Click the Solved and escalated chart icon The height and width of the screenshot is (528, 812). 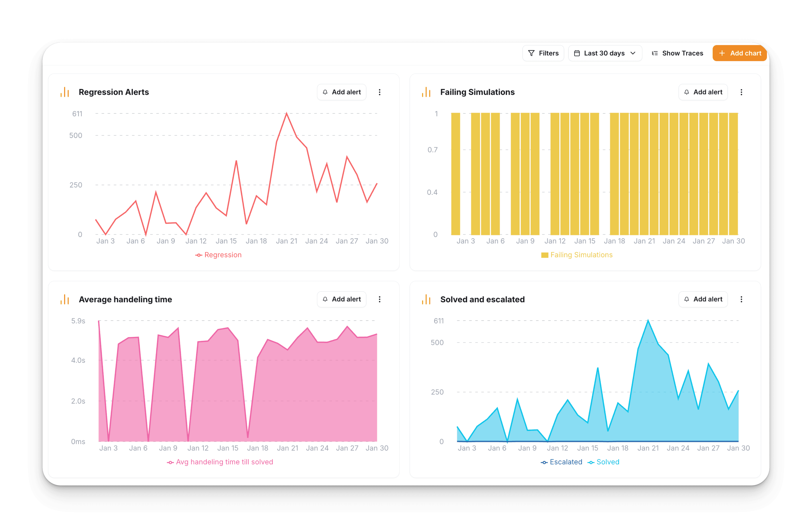coord(426,299)
